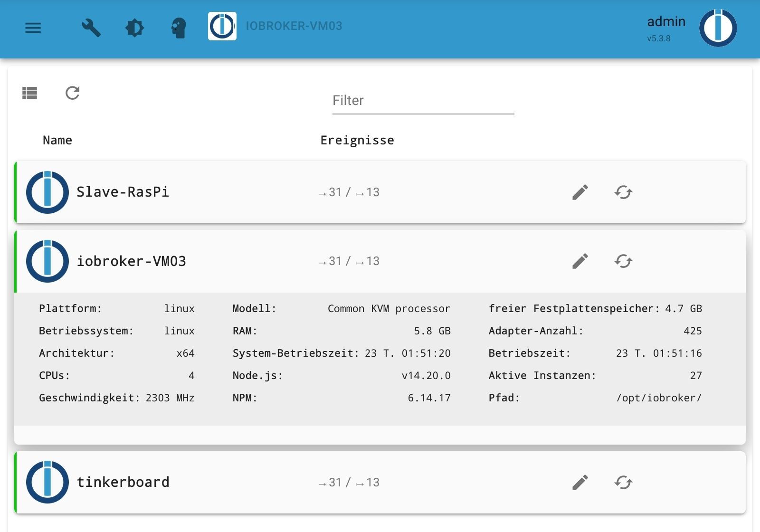Screen dimensions: 760x532
Task: Restart the Slave-RasPi host
Action: tap(623, 192)
